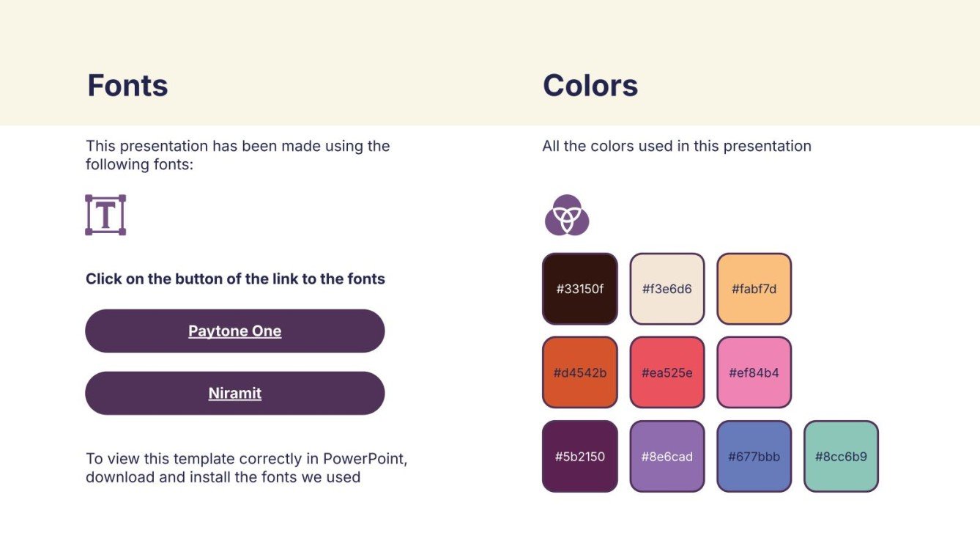
Task: Click the blue #677bbb swatch
Action: coord(754,456)
